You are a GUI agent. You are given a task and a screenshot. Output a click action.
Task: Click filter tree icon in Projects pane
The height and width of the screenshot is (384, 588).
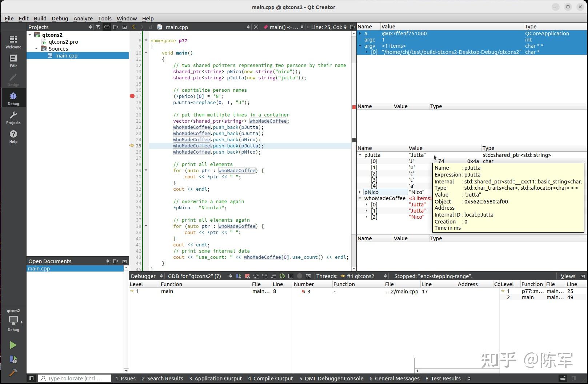[x=98, y=27]
